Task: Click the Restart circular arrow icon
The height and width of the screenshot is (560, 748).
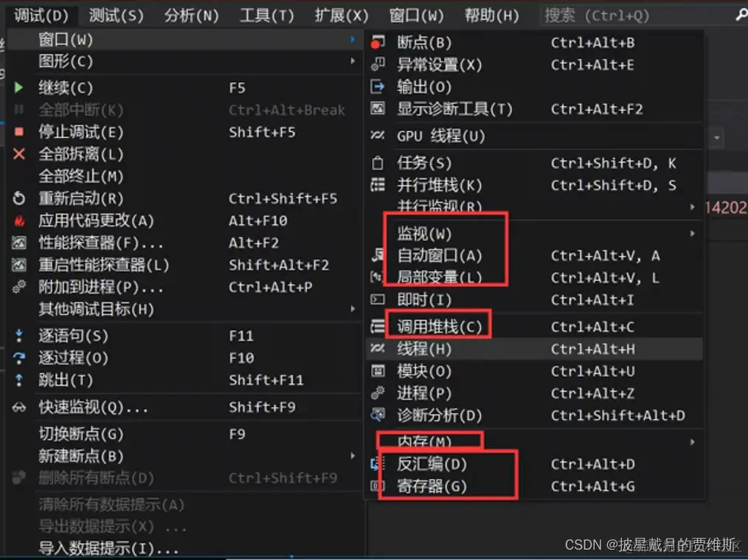Action: point(19,198)
